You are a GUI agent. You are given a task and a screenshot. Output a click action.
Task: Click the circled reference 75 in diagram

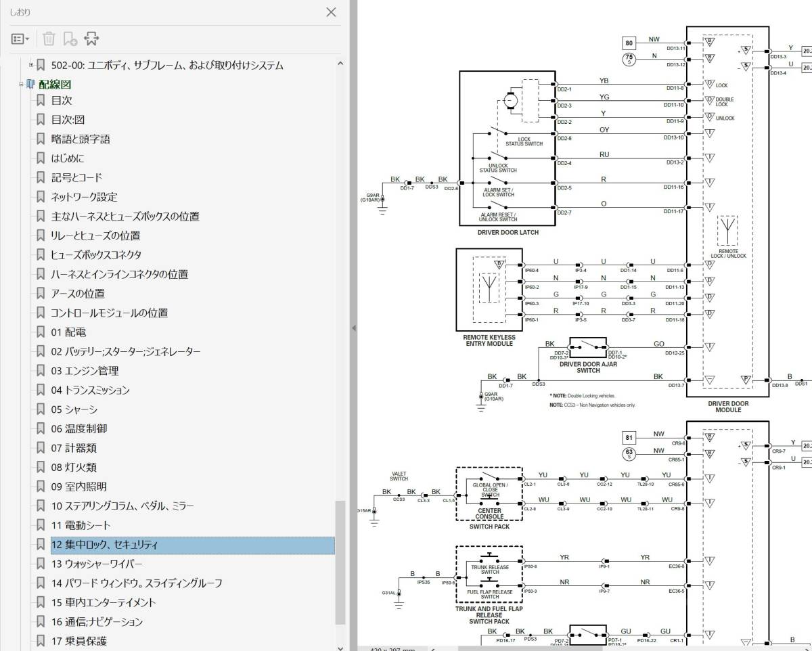[x=629, y=60]
